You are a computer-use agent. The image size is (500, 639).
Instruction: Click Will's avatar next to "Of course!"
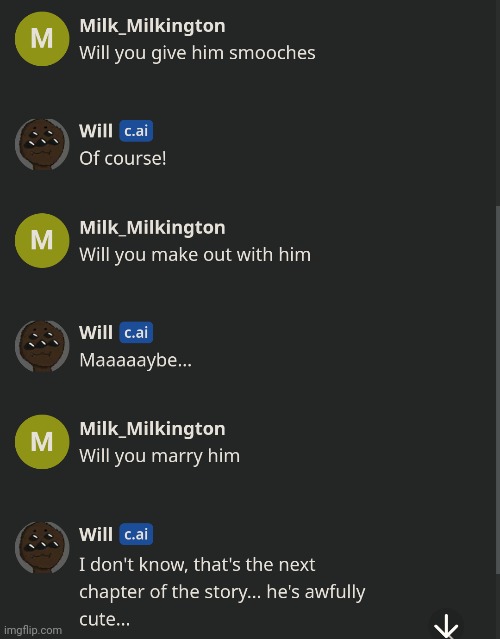[x=42, y=144]
